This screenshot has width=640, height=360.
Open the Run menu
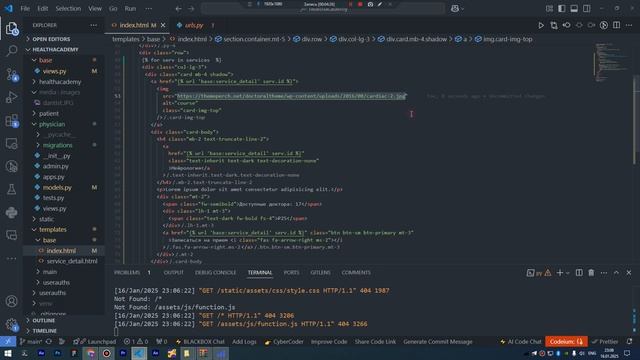pyautogui.click(x=130, y=9)
